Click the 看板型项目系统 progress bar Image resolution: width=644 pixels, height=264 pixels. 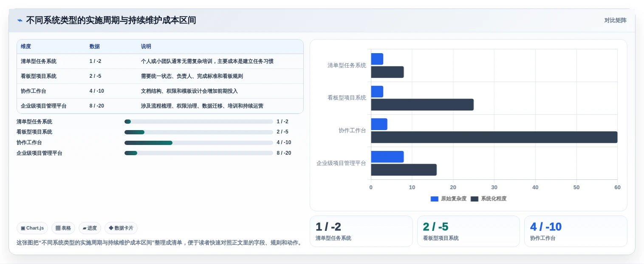point(198,132)
